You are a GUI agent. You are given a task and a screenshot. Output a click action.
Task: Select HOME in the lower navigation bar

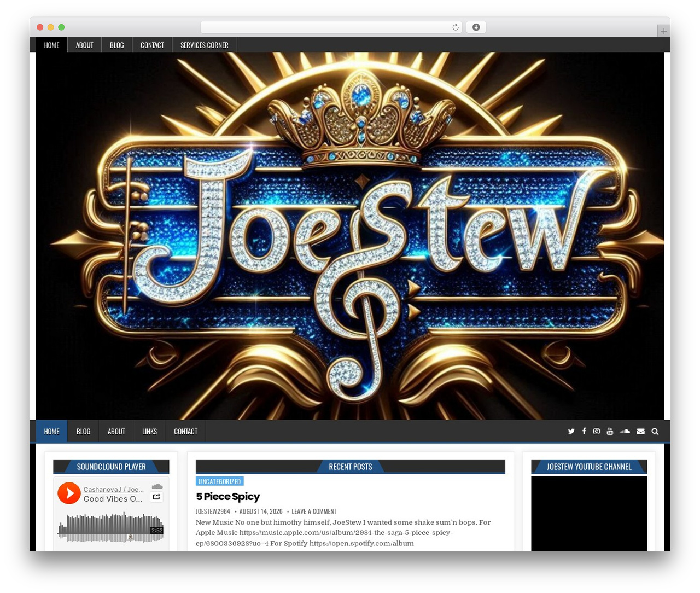[52, 431]
